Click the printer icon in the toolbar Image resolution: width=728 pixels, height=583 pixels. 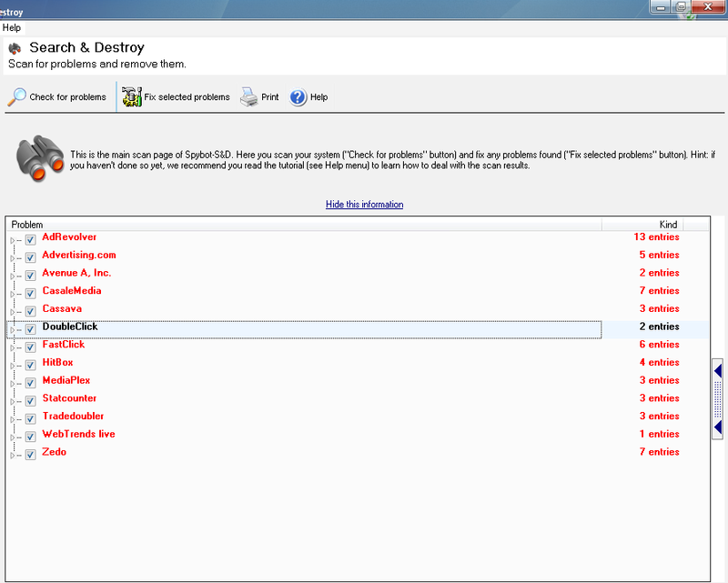248,97
